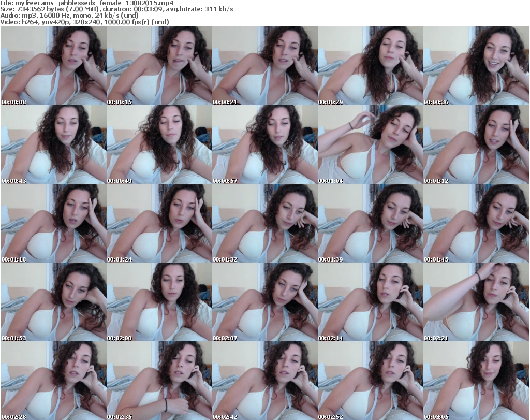Click the 00:02:28 frame thumbnail
This screenshot has width=530, height=420.
tap(53, 381)
